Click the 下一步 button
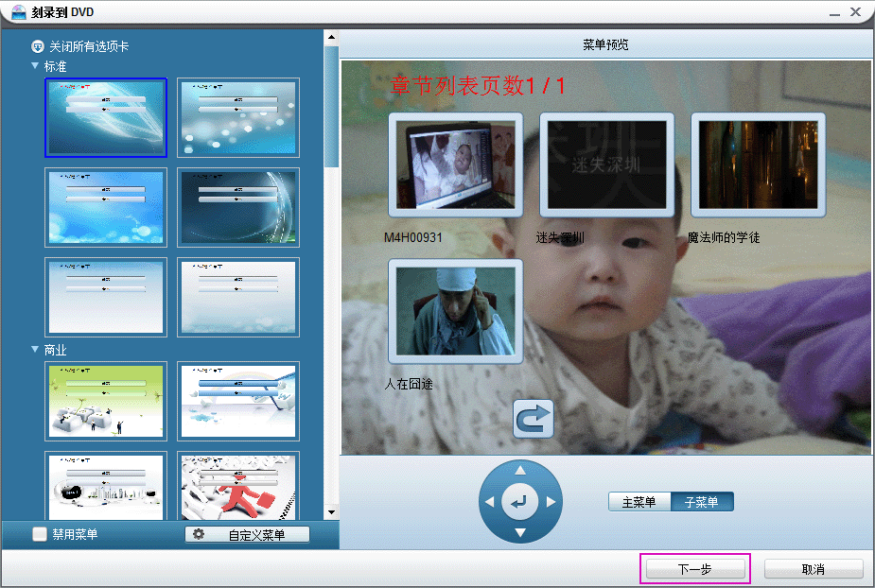This screenshot has height=588, width=875. click(x=695, y=569)
